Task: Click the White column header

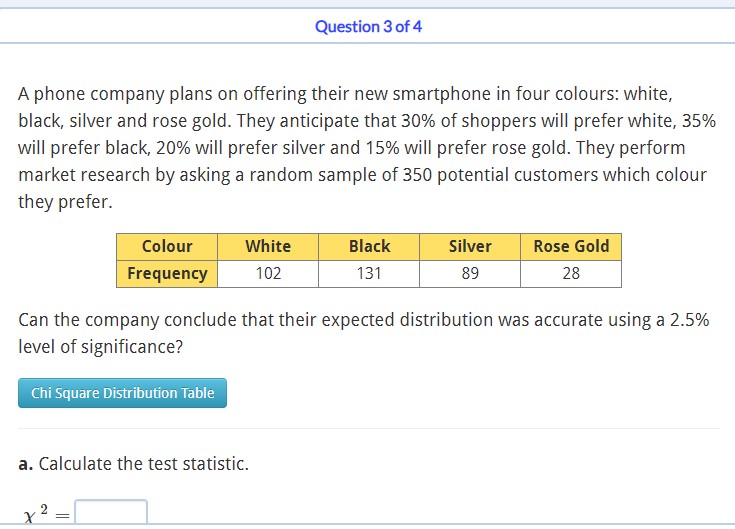Action: point(268,246)
